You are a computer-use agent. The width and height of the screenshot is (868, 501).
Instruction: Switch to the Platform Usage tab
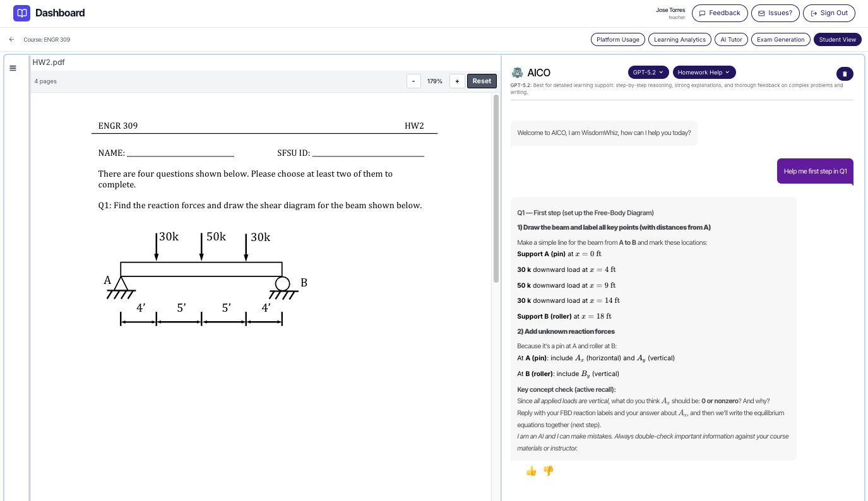pos(618,40)
